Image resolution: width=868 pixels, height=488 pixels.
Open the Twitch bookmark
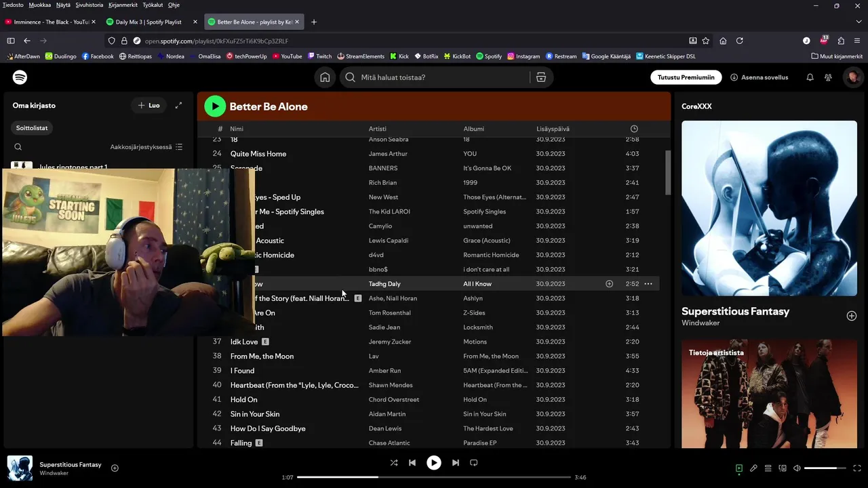(319, 56)
